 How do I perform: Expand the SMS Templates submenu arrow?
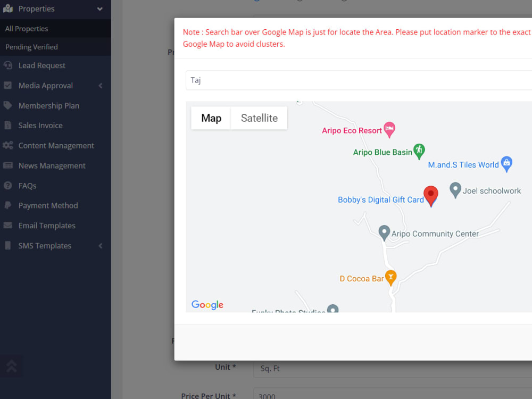[x=101, y=246]
